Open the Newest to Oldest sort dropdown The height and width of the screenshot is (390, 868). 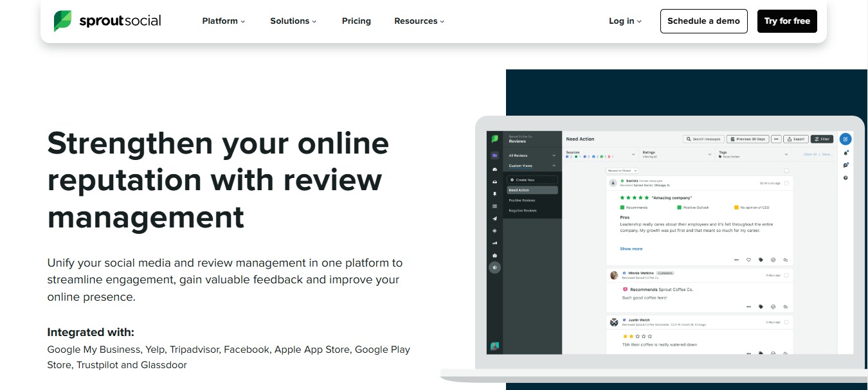click(x=622, y=171)
